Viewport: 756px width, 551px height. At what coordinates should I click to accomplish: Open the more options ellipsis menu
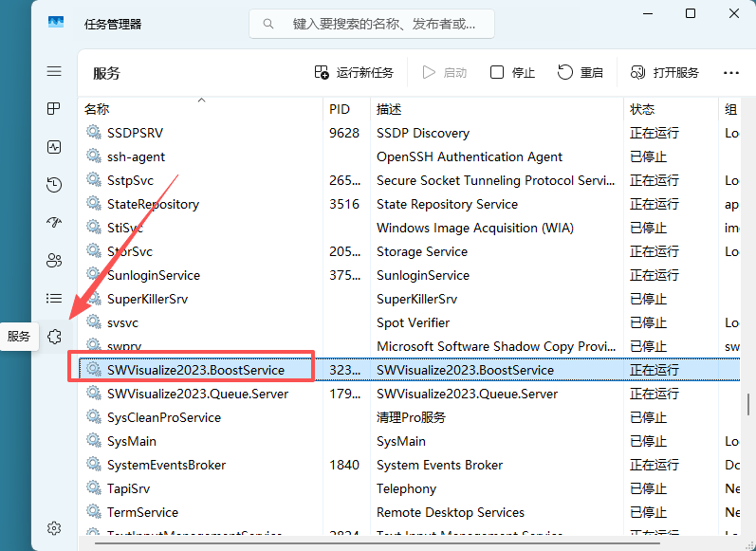point(731,73)
